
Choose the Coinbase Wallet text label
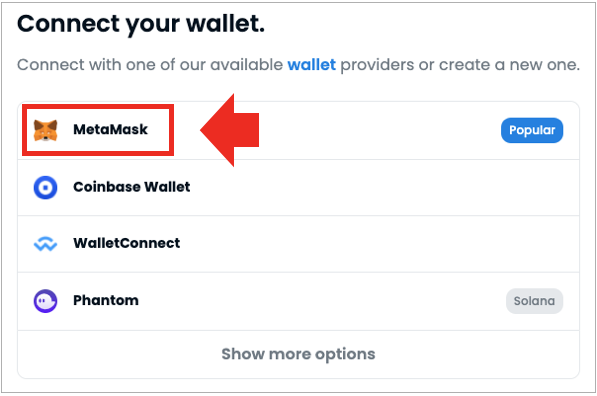[132, 187]
